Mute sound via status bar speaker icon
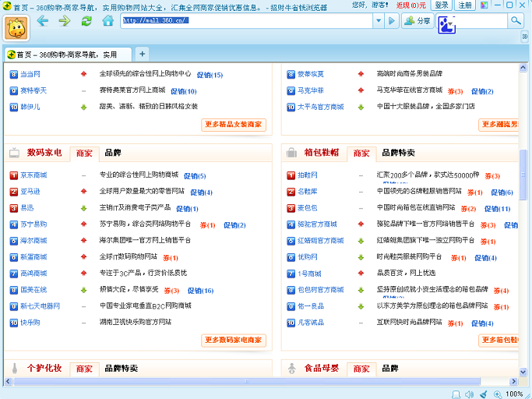 467,394
